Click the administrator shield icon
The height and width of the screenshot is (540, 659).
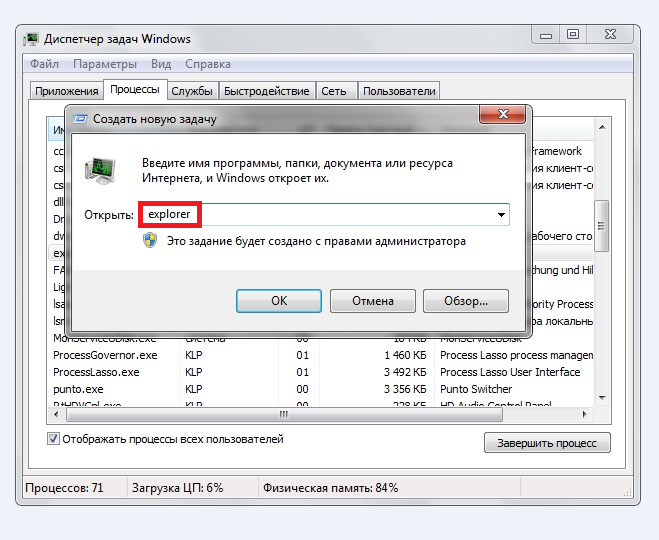coord(150,241)
